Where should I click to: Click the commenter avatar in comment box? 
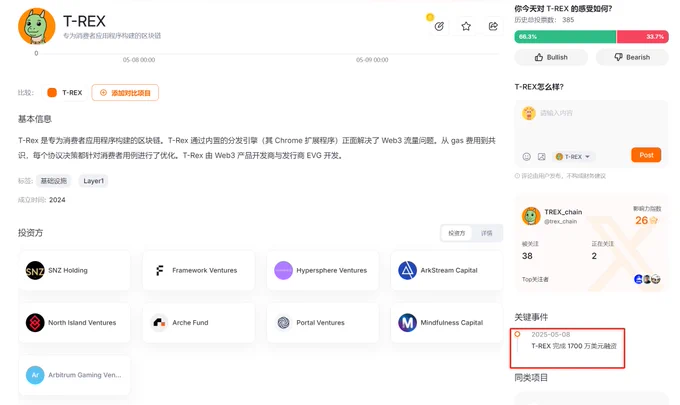[x=529, y=113]
